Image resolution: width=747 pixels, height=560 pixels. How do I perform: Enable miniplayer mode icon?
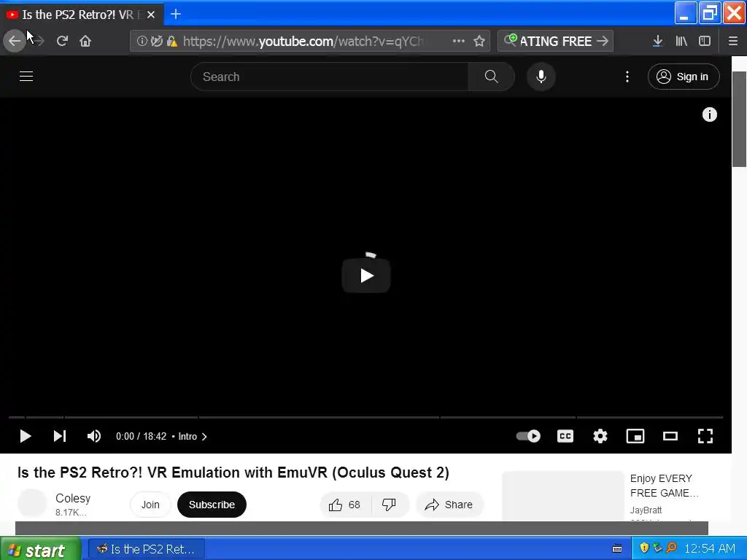click(635, 436)
